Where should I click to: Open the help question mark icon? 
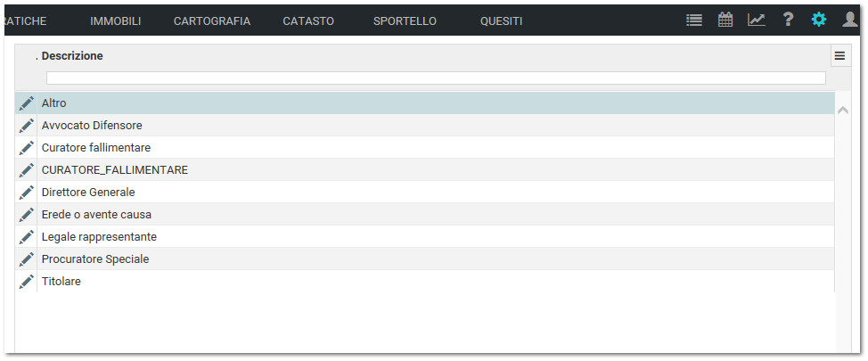[x=788, y=20]
